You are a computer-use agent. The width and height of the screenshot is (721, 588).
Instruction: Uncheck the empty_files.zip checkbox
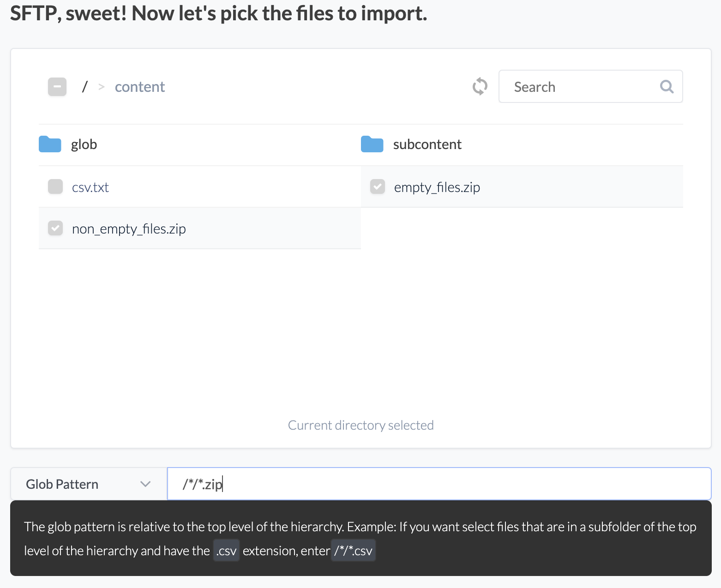(378, 187)
